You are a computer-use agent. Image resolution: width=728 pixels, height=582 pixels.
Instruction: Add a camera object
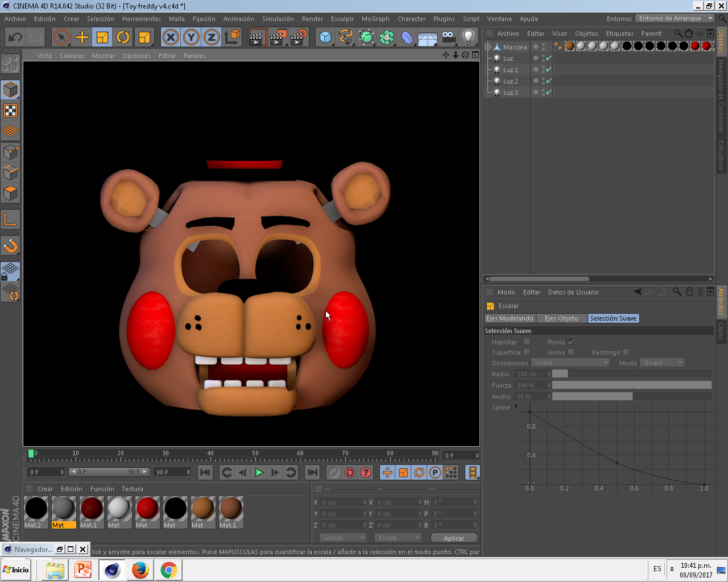tap(448, 38)
